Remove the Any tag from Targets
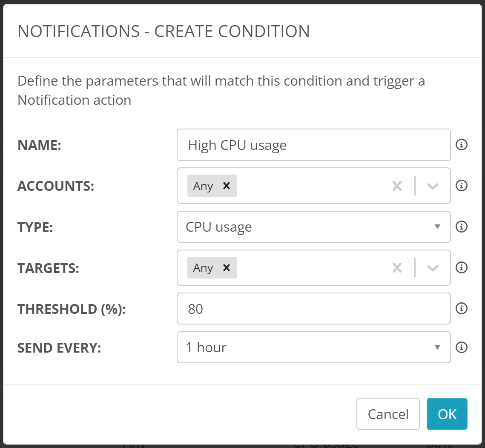This screenshot has height=448, width=485. click(227, 267)
